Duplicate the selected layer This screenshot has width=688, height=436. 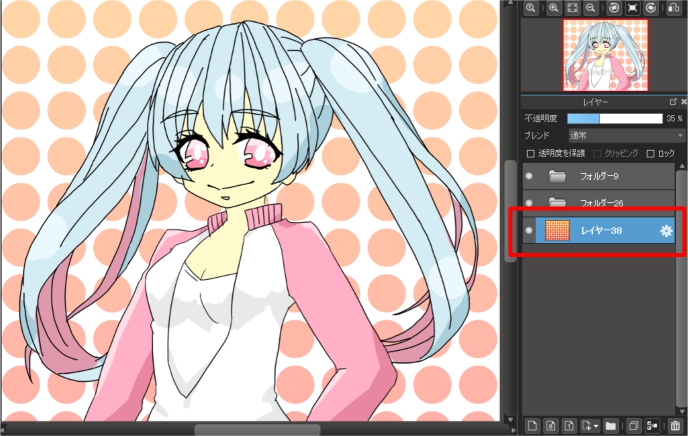point(633,425)
